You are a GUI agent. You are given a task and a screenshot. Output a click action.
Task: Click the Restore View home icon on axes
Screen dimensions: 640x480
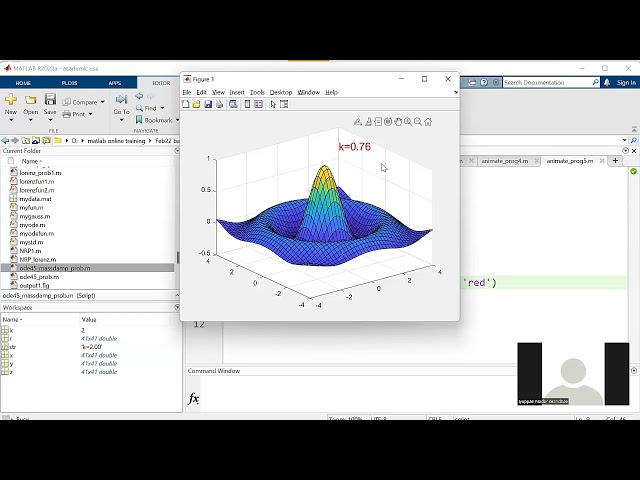(x=428, y=122)
